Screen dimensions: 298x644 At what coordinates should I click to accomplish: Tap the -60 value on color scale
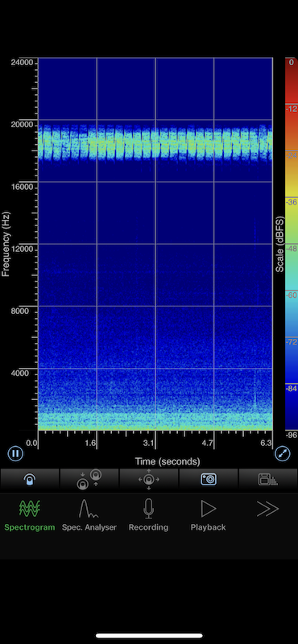coord(291,295)
